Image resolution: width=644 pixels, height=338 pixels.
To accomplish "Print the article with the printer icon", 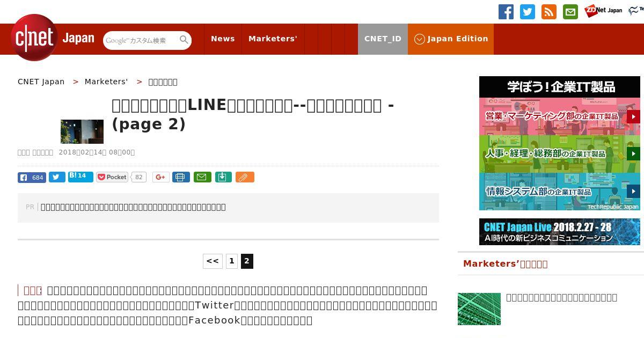I will [181, 177].
